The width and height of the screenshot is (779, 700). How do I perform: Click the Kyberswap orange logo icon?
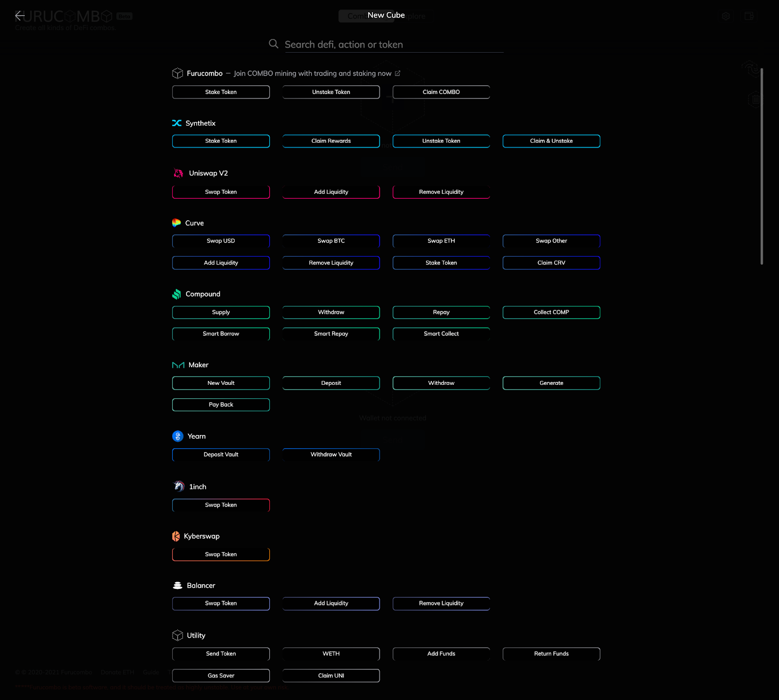pos(176,536)
